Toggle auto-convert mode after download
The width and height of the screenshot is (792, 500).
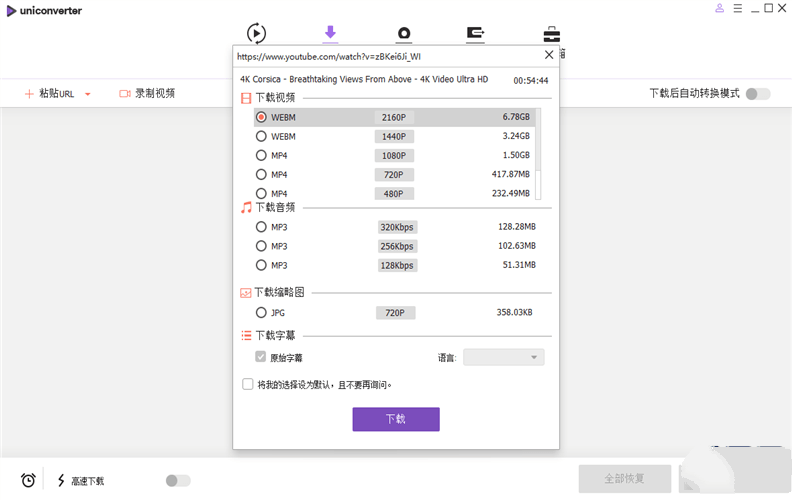click(758, 94)
